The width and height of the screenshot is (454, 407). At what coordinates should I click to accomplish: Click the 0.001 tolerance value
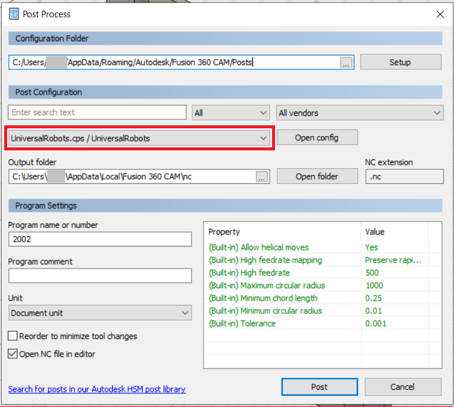[376, 323]
